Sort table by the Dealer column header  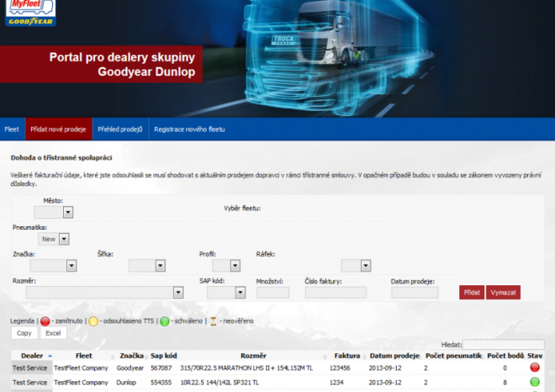pyautogui.click(x=32, y=356)
